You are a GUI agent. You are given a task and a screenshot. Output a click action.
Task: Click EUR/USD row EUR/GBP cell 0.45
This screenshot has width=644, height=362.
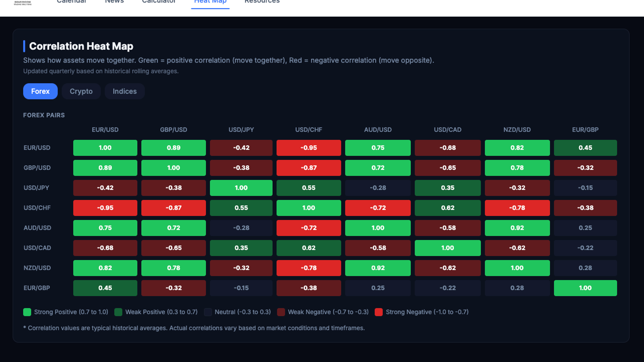585,148
